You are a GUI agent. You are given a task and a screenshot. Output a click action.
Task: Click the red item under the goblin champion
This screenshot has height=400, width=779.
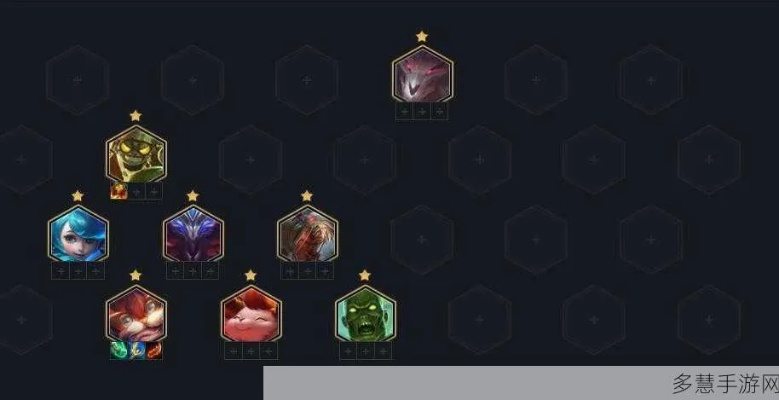(119, 191)
